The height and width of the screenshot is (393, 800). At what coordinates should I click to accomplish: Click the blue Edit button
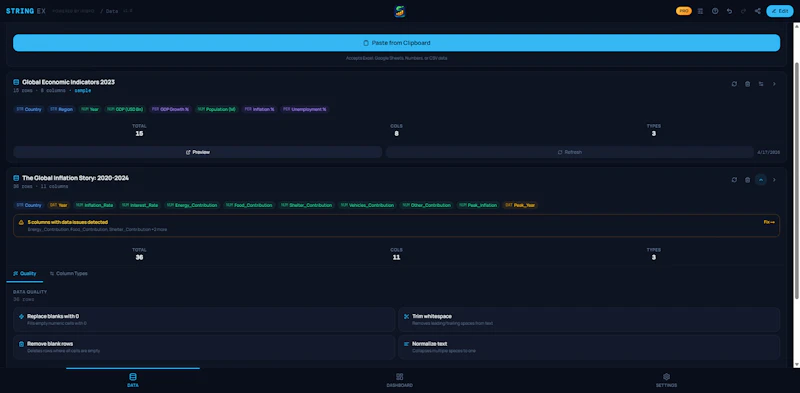click(x=780, y=11)
